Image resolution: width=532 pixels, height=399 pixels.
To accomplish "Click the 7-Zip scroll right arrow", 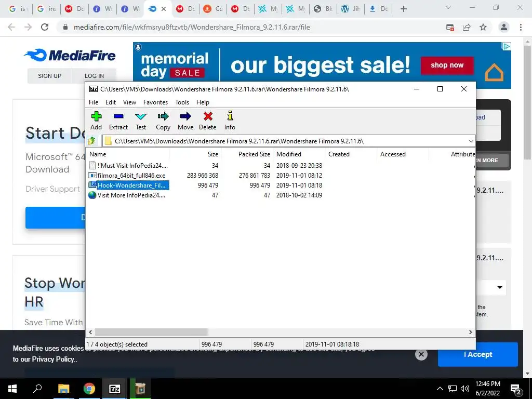I will [x=471, y=332].
